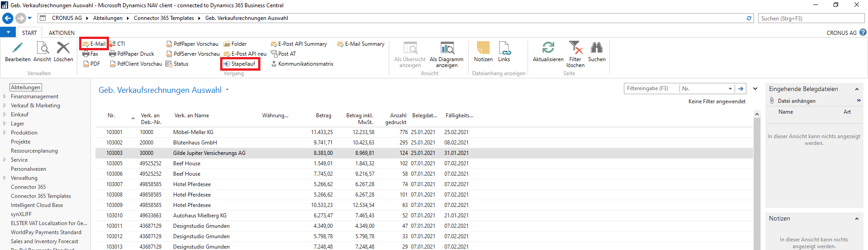Go back with the back arrow
Viewport: 868px width, 250px height.
[x=8, y=18]
